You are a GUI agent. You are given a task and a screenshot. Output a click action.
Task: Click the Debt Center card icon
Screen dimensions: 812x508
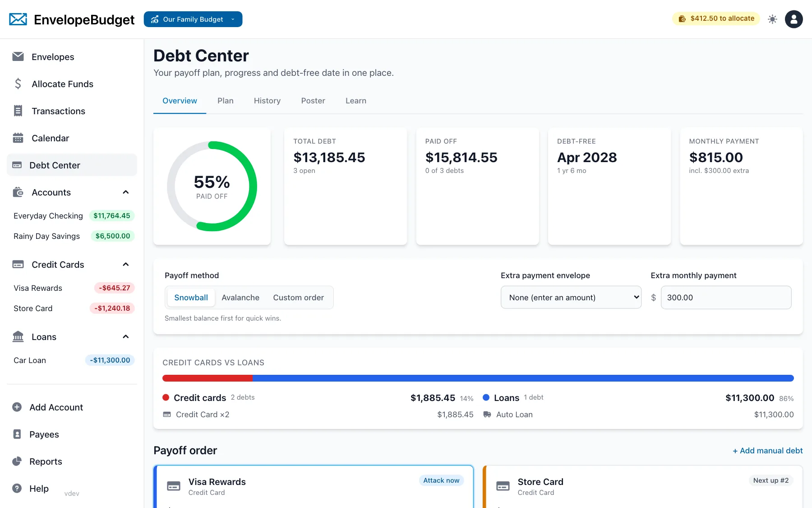coord(17,165)
